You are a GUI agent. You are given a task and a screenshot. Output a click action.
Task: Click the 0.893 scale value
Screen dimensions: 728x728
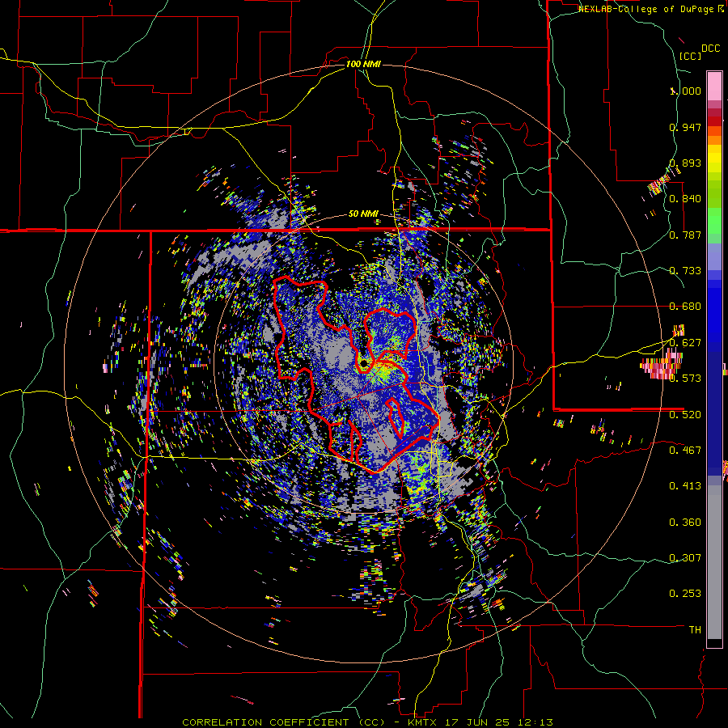(685, 163)
